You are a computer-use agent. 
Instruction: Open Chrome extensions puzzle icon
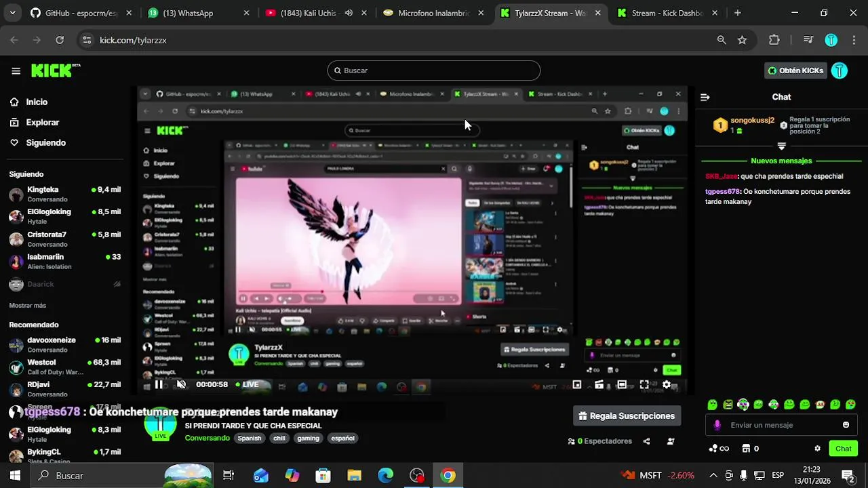pos(774,40)
